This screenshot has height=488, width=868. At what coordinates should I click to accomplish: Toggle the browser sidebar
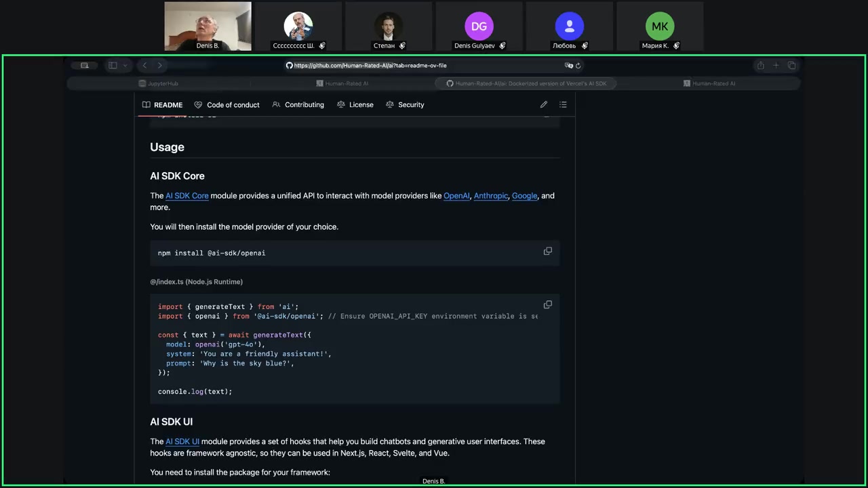pyautogui.click(x=113, y=66)
